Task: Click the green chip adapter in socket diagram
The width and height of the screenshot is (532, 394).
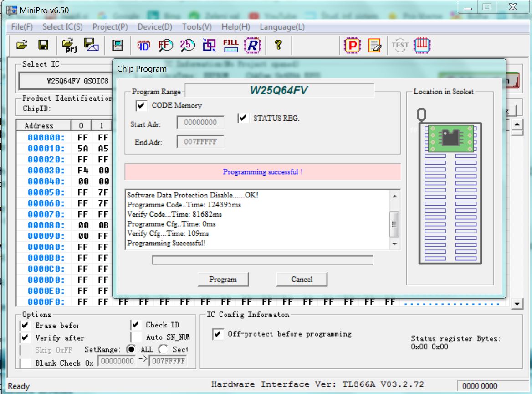Action: click(451, 138)
